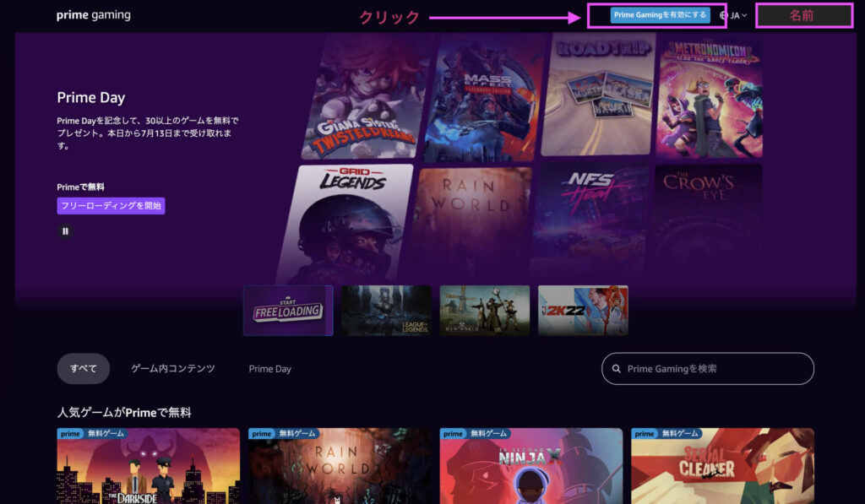Select the すべて tab
The image size is (865, 504).
(84, 369)
